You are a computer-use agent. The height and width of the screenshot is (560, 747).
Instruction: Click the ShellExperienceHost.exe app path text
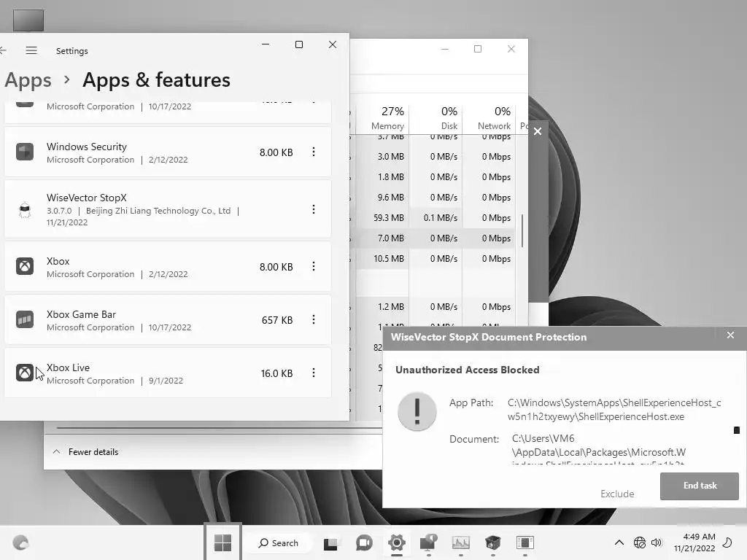click(x=614, y=410)
